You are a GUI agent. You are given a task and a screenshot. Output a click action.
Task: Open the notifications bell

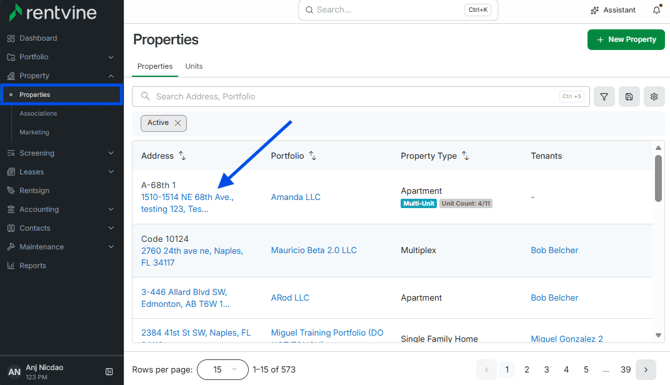coord(657,10)
